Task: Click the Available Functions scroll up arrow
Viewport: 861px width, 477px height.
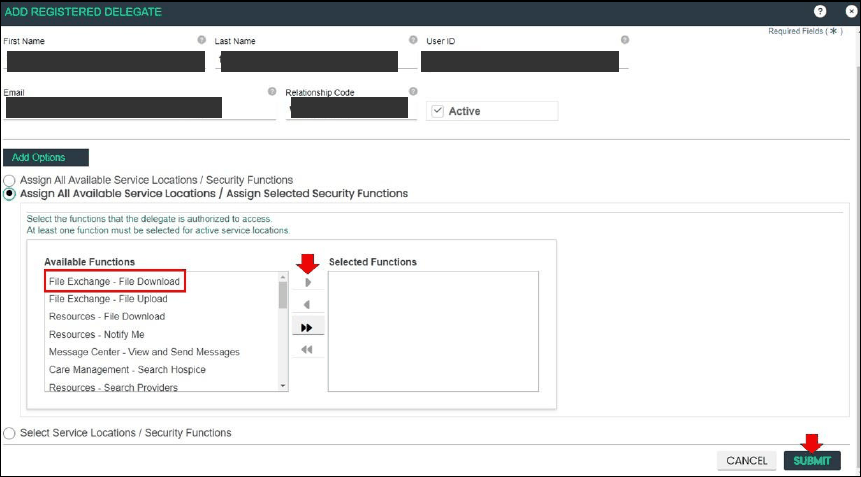Action: (x=283, y=277)
